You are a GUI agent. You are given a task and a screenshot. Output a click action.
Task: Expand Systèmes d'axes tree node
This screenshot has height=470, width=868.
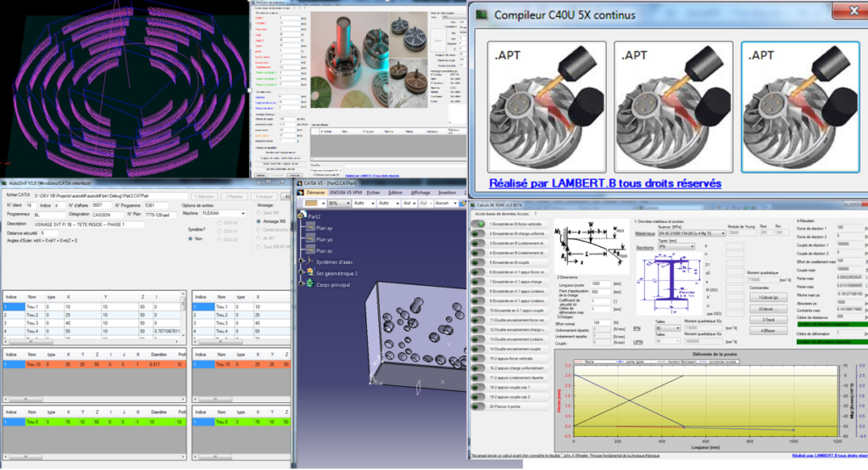click(x=302, y=261)
